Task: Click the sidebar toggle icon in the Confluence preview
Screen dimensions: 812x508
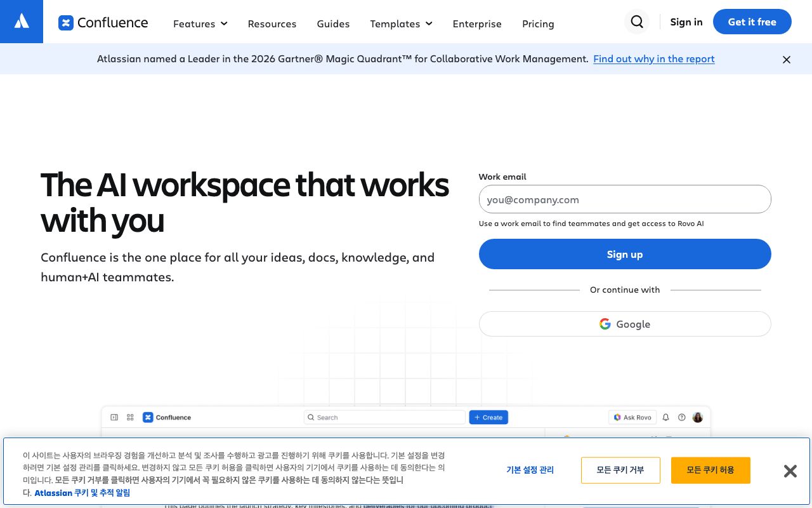Action: (114, 417)
